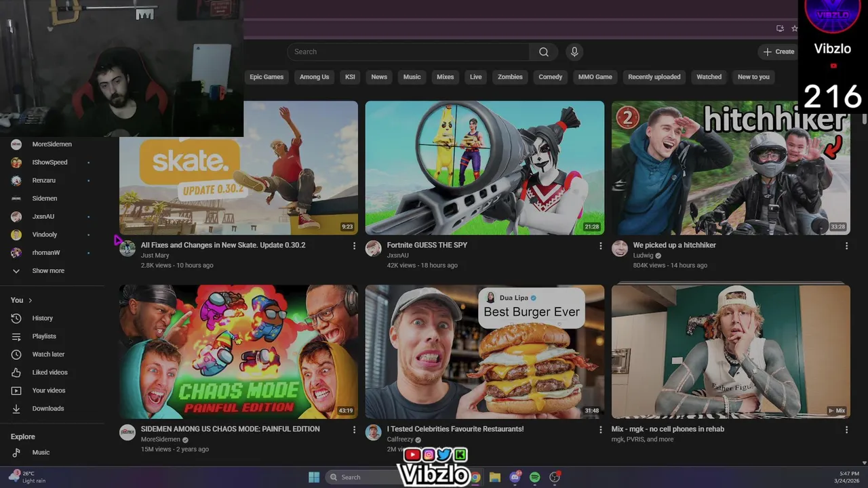Viewport: 868px width, 488px height.
Task: Click the Windows taskbar search box
Action: coord(363,477)
